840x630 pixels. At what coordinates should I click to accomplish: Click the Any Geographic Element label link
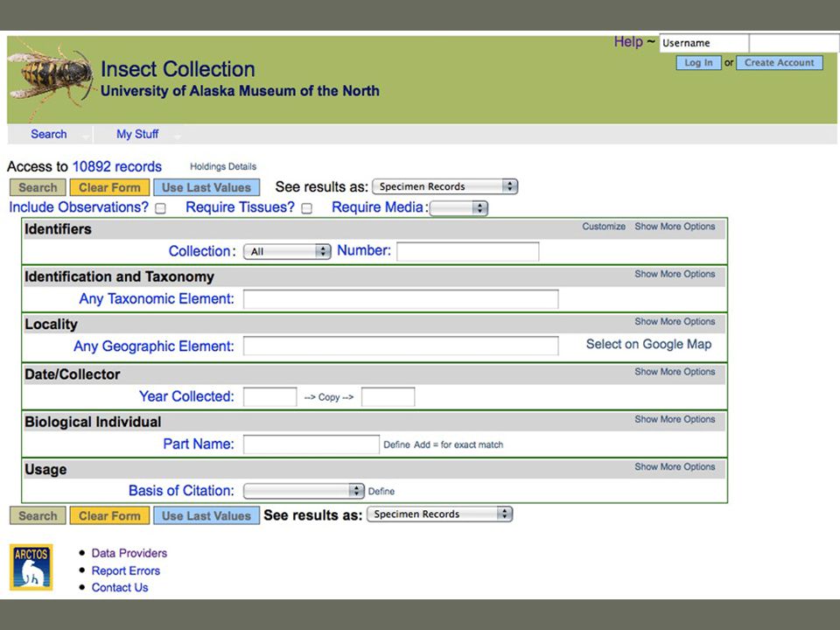(x=154, y=346)
